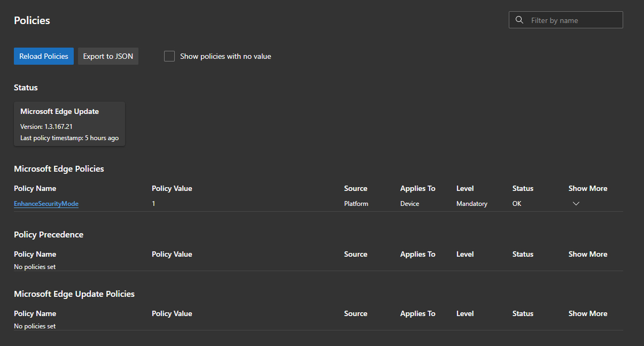Viewport: 644px width, 346px height.
Task: Expand Show More chevron for EnhanceSecurityMode
Action: tap(576, 204)
